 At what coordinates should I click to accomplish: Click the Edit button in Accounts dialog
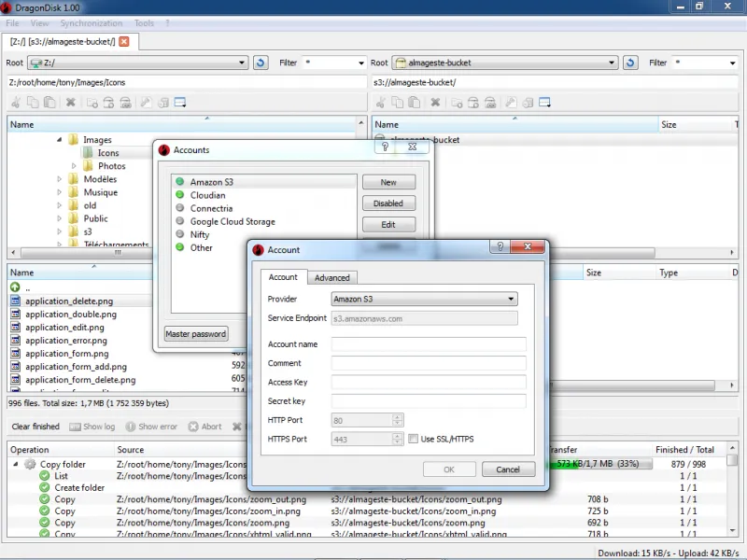point(388,224)
